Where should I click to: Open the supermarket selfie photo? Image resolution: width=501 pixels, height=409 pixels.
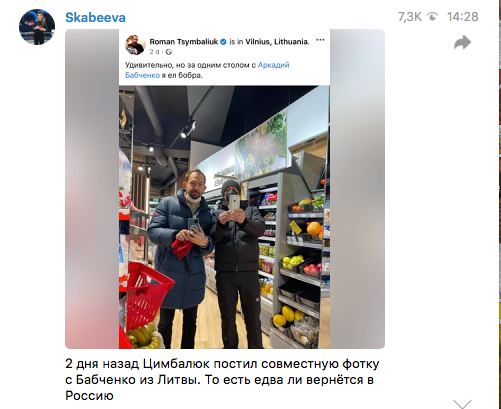click(x=224, y=217)
